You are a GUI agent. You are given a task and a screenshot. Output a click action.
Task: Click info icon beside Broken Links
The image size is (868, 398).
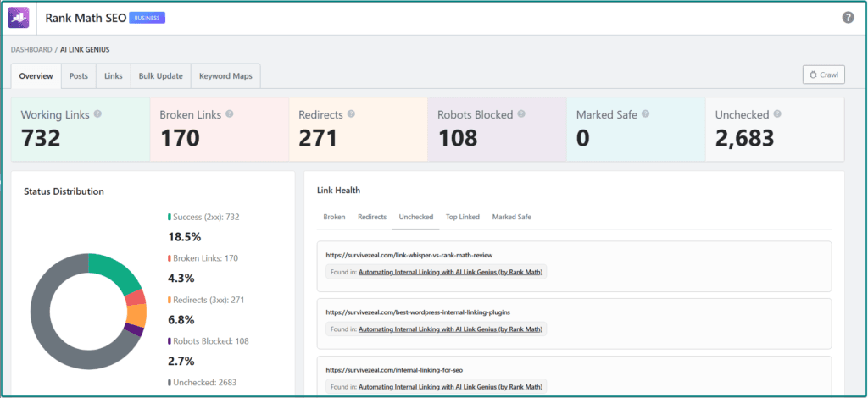point(230,113)
